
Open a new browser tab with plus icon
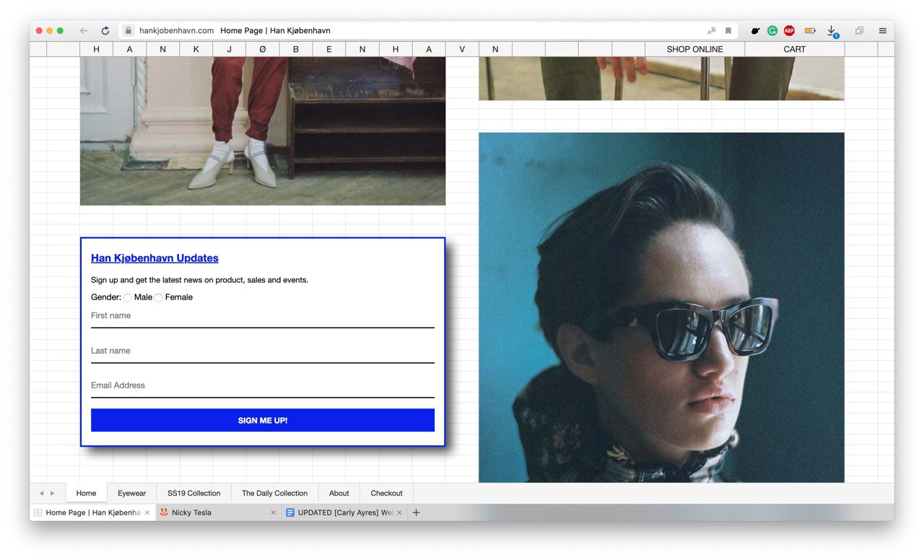pyautogui.click(x=416, y=512)
